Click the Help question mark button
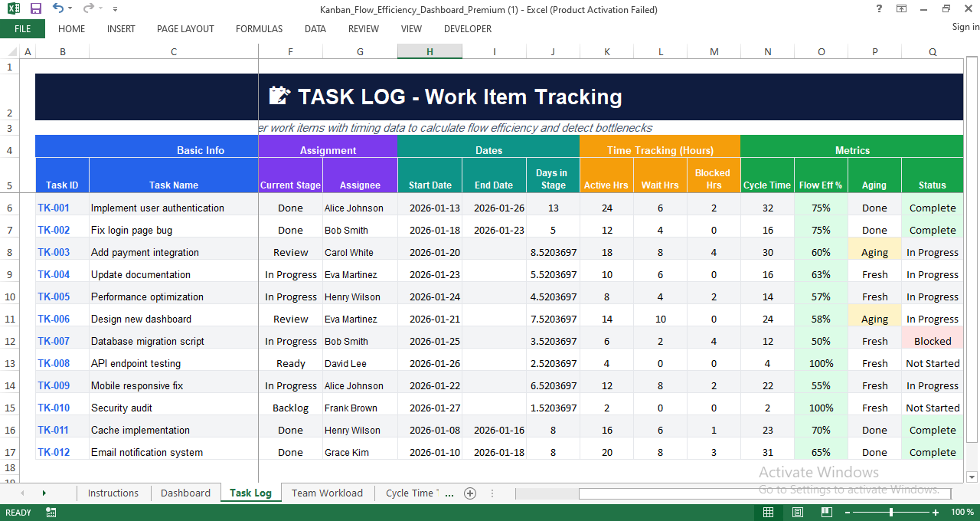 point(878,9)
